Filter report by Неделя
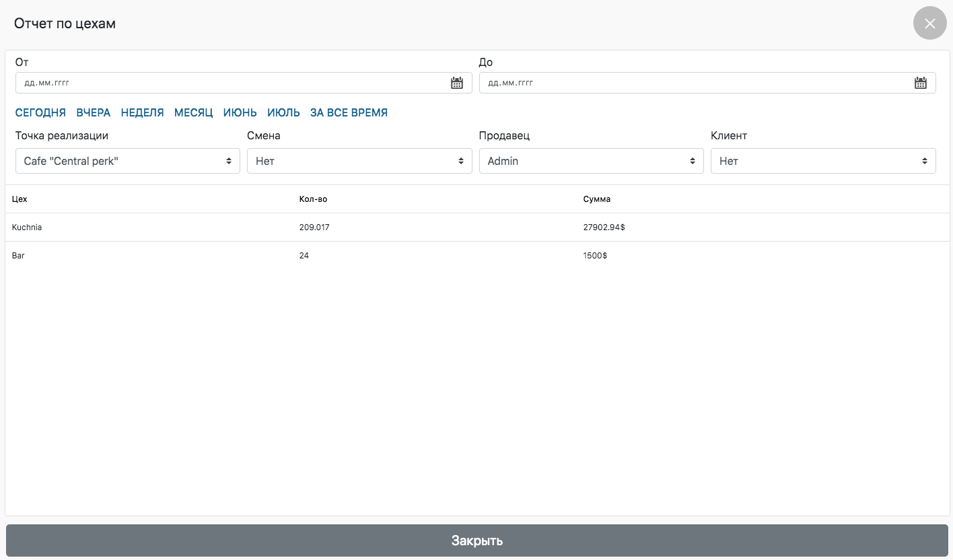 [143, 112]
